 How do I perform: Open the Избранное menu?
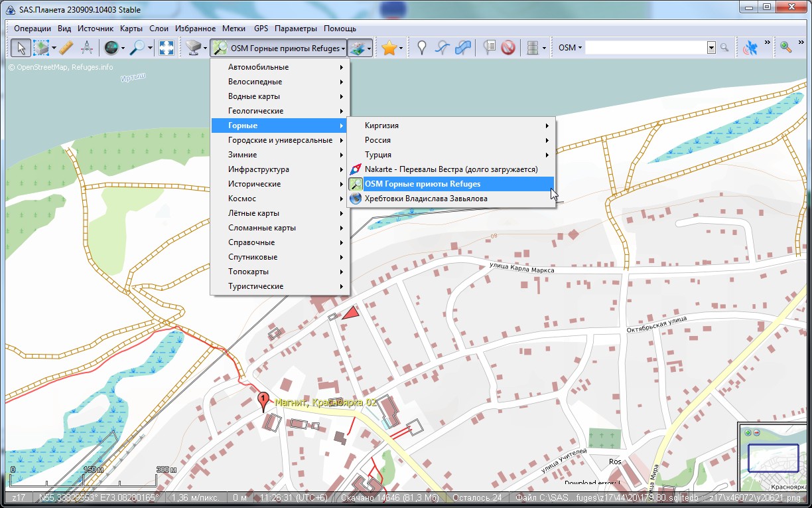(196, 29)
